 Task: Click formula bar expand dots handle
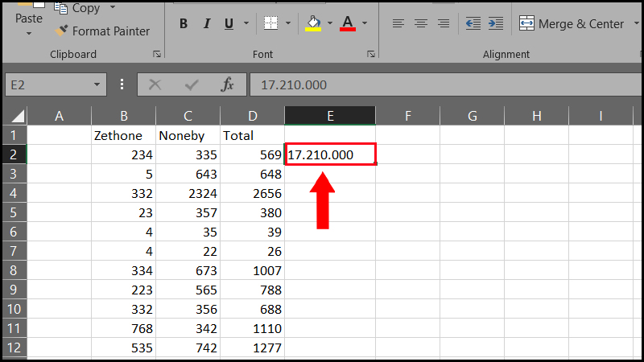122,84
